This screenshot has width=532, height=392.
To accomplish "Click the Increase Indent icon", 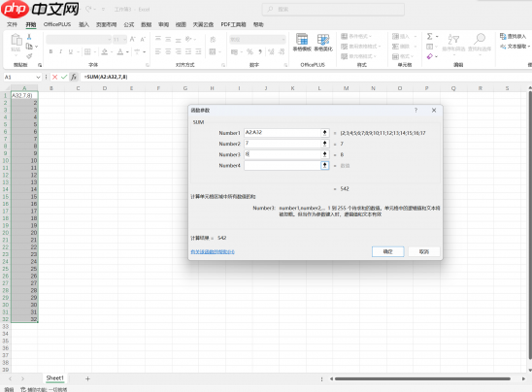I will tap(198, 51).
